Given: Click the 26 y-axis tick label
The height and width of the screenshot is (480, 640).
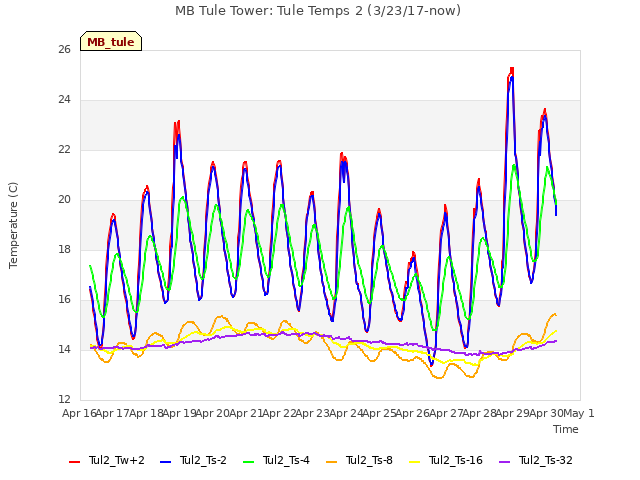Looking at the screenshot, I should click(x=64, y=49).
